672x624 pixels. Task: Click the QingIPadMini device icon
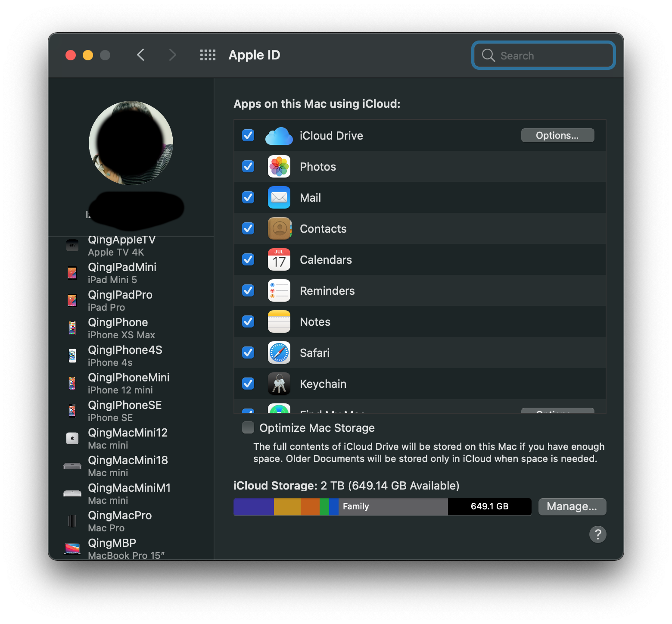(x=72, y=273)
